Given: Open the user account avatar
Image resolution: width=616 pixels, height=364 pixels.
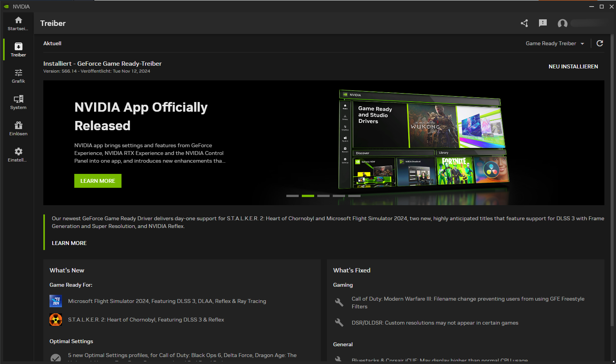Looking at the screenshot, I should (x=562, y=23).
